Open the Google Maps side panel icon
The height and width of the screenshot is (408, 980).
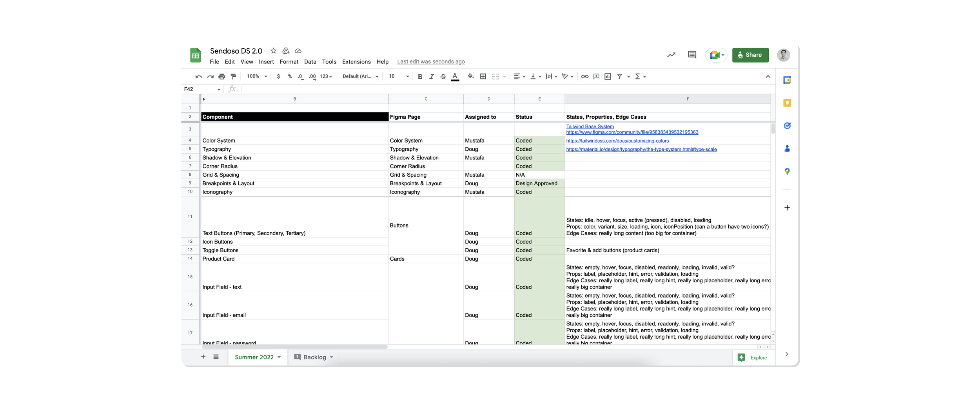click(787, 172)
